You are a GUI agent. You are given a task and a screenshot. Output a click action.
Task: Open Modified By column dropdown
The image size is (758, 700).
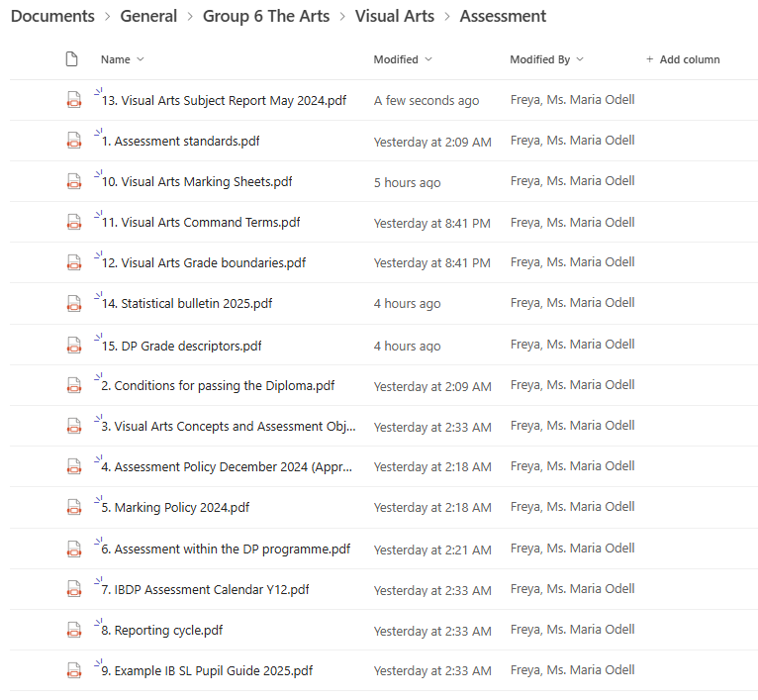547,59
